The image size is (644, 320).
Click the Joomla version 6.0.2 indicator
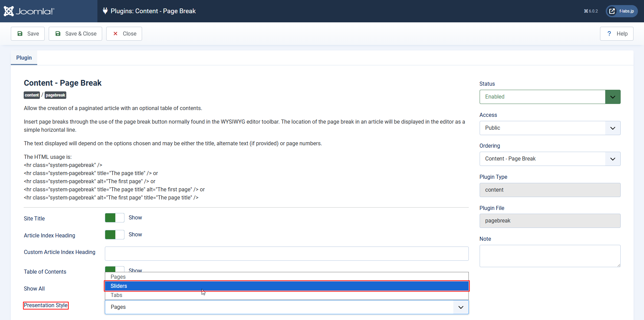pyautogui.click(x=591, y=11)
